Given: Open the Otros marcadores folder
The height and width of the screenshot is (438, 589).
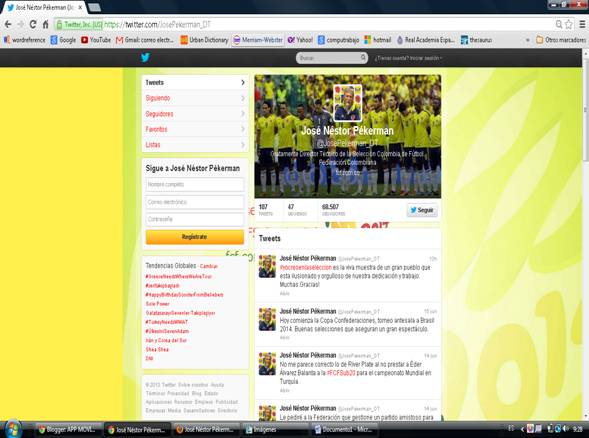Looking at the screenshot, I should coord(561,40).
